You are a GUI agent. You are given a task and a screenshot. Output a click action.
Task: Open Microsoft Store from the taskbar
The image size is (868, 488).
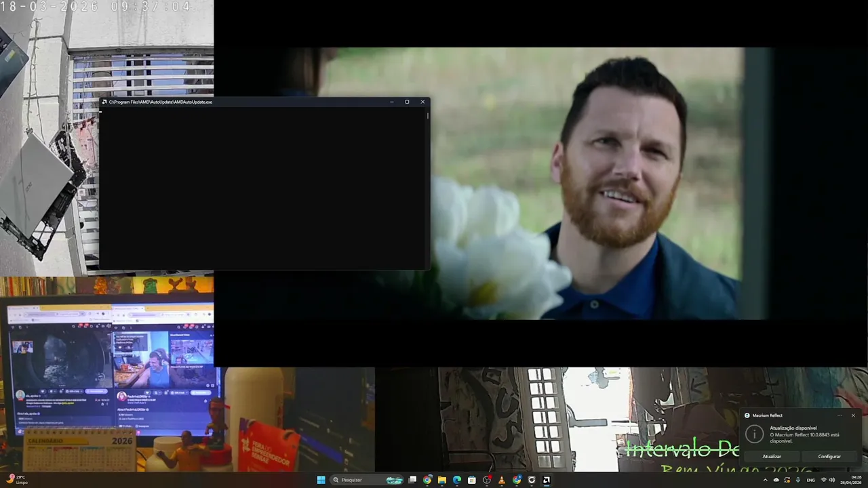pos(472,480)
